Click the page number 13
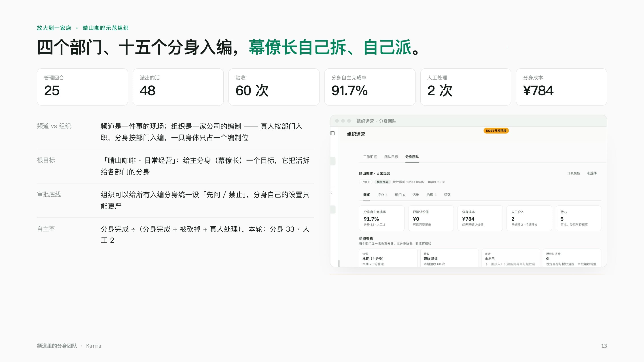 (x=604, y=346)
